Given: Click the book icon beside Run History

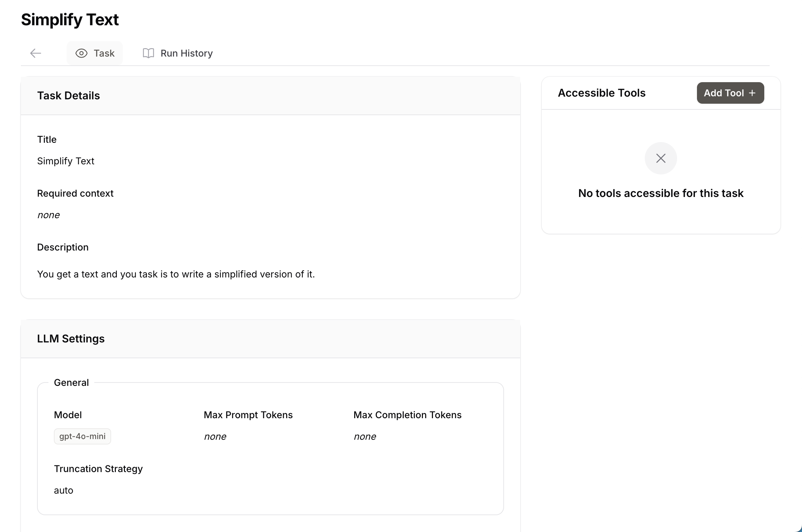Looking at the screenshot, I should click(148, 53).
